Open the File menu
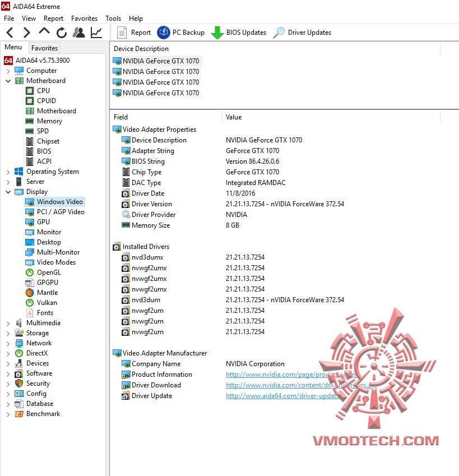459x476 pixels. [9, 19]
